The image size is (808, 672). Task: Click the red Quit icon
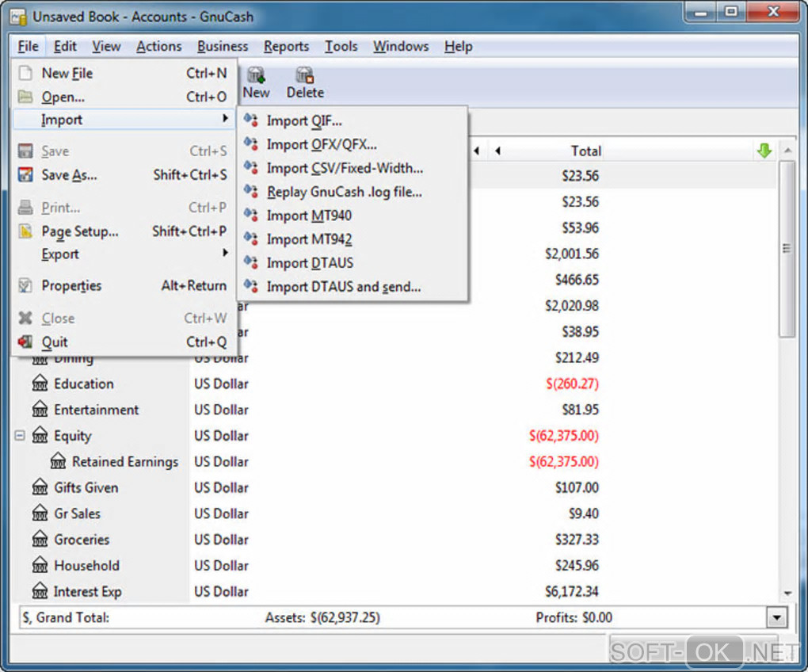pos(25,342)
